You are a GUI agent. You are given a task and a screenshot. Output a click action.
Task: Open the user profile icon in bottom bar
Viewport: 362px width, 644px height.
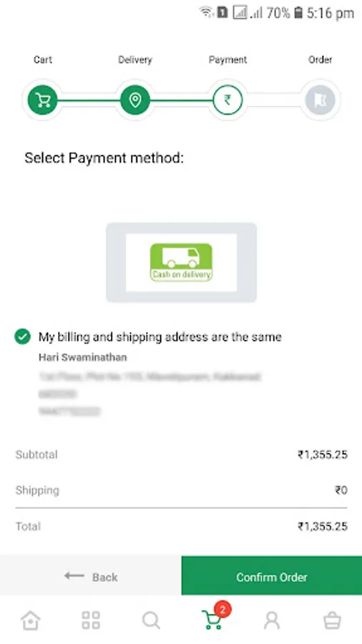pos(271,620)
